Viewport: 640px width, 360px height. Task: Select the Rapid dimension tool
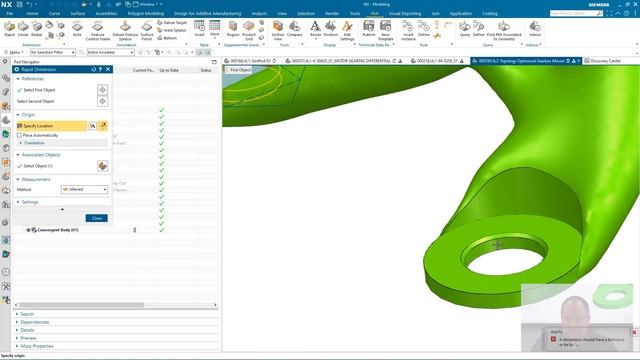[x=9, y=29]
